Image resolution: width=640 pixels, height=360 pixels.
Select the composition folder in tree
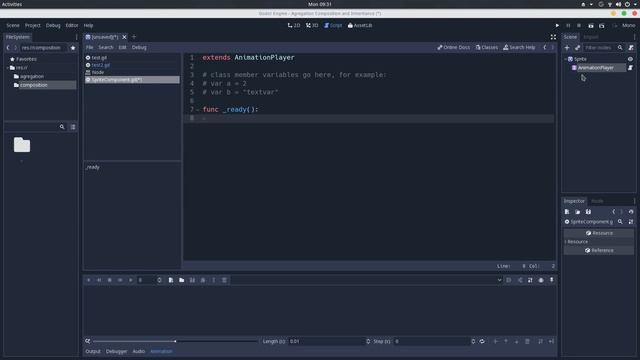coord(33,85)
